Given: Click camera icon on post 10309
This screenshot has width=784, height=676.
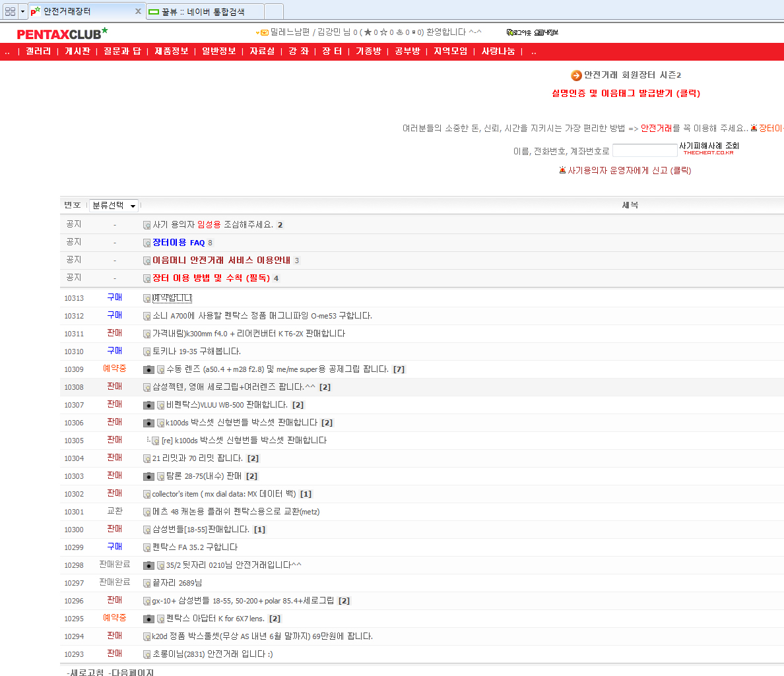Looking at the screenshot, I should [148, 370].
